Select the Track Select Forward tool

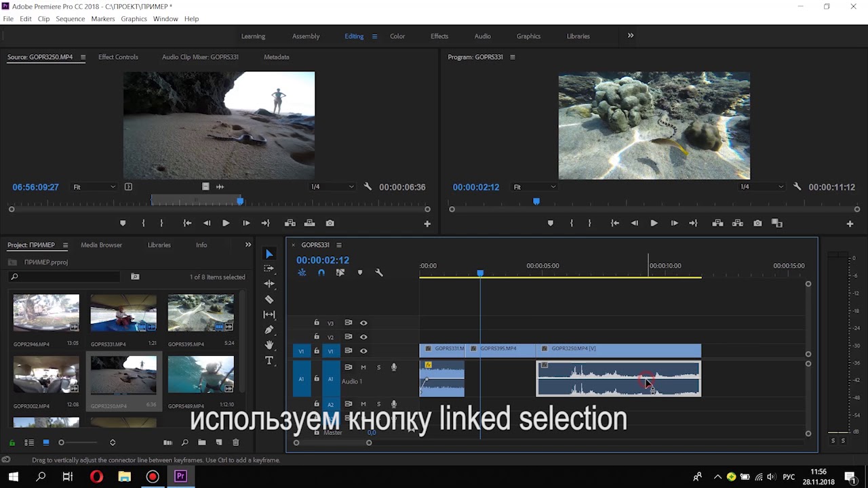pyautogui.click(x=269, y=269)
